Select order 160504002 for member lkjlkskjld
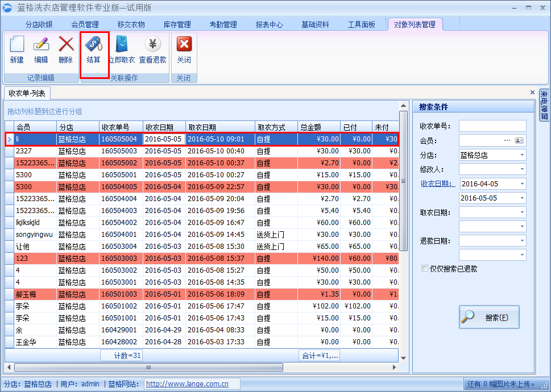 tap(202, 223)
